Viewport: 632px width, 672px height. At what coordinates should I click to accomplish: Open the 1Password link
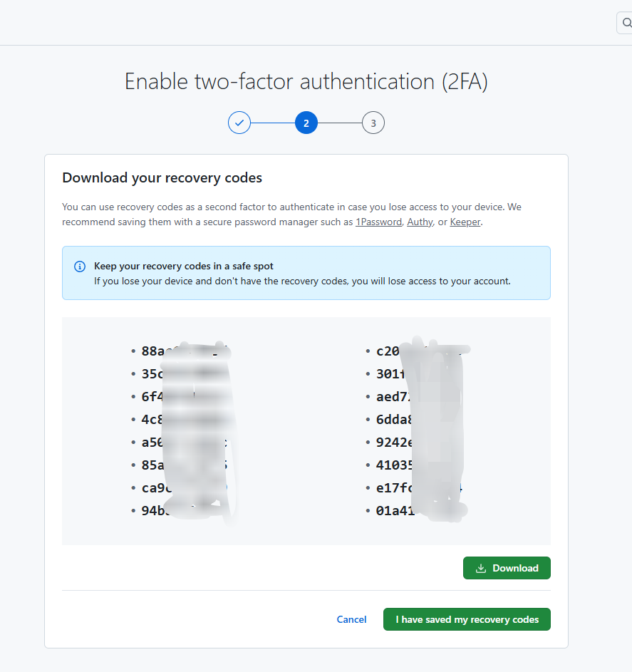point(378,222)
